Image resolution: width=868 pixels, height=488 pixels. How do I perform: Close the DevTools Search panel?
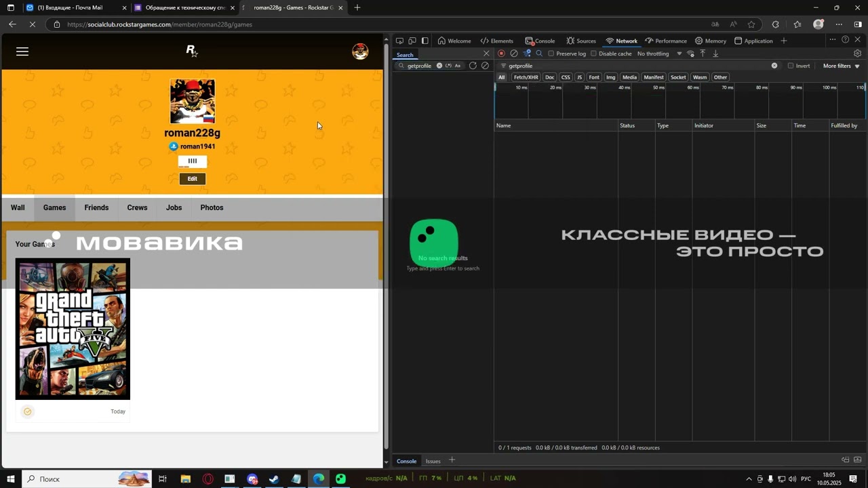486,54
